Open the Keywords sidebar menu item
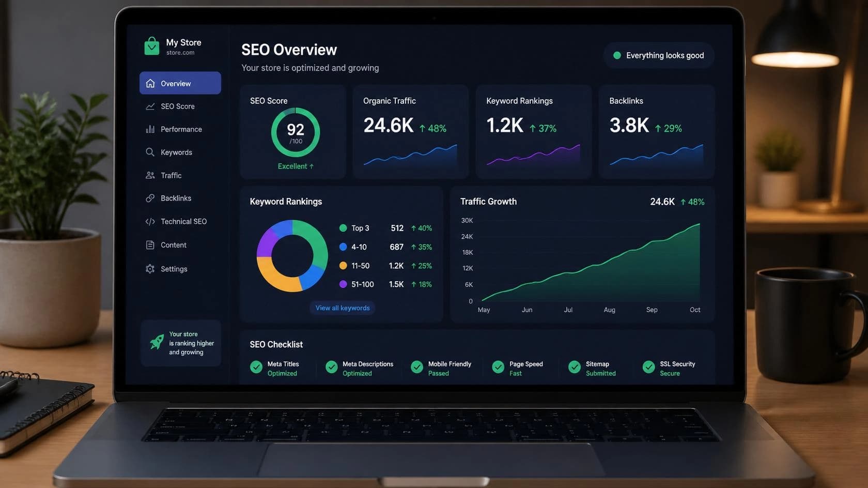Viewport: 868px width, 488px height. click(x=180, y=152)
